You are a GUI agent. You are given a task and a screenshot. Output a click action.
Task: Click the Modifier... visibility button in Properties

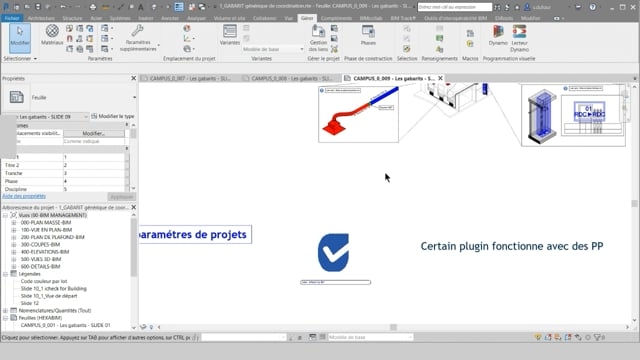[94, 133]
